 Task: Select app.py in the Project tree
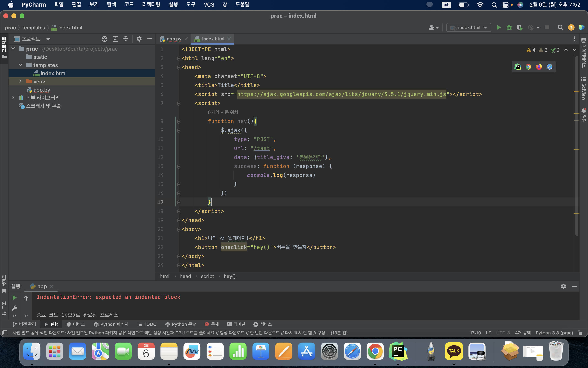tap(42, 90)
